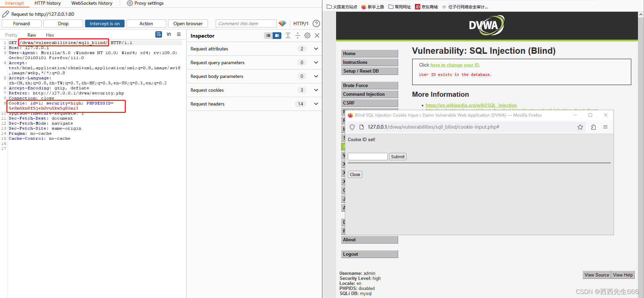644x298 pixels.
Task: Click the Logout menu item
Action: (x=370, y=254)
